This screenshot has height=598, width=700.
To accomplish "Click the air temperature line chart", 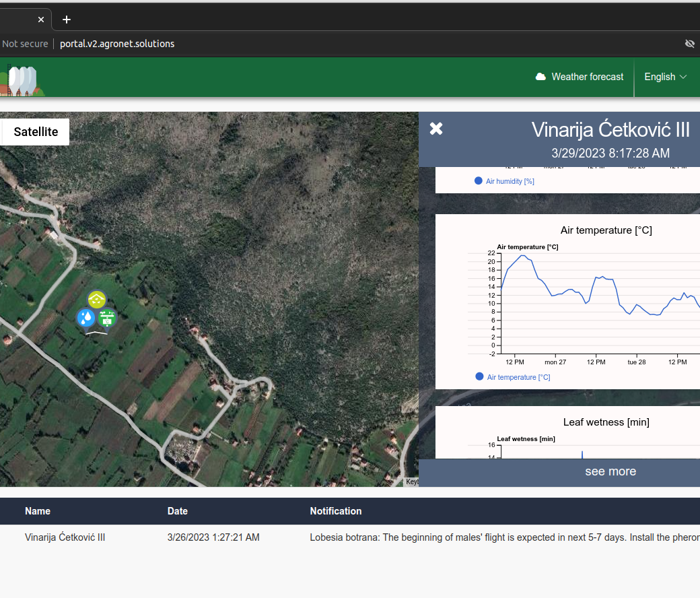I will (600, 304).
